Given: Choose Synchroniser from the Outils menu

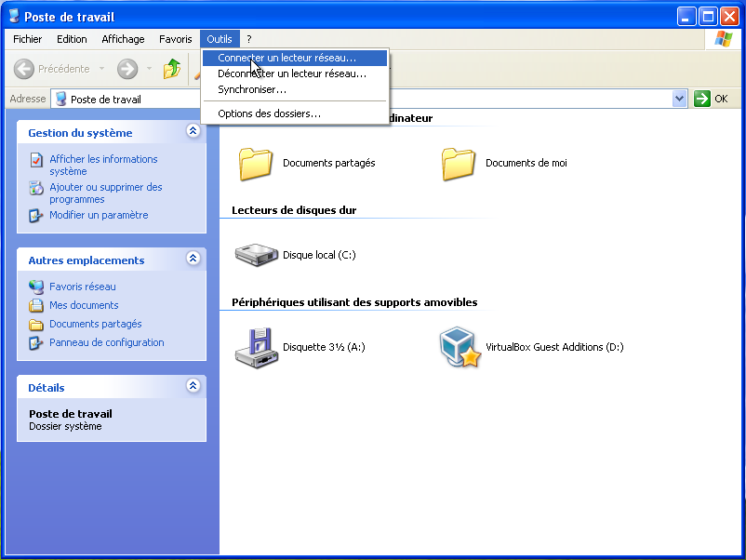Looking at the screenshot, I should 251,89.
